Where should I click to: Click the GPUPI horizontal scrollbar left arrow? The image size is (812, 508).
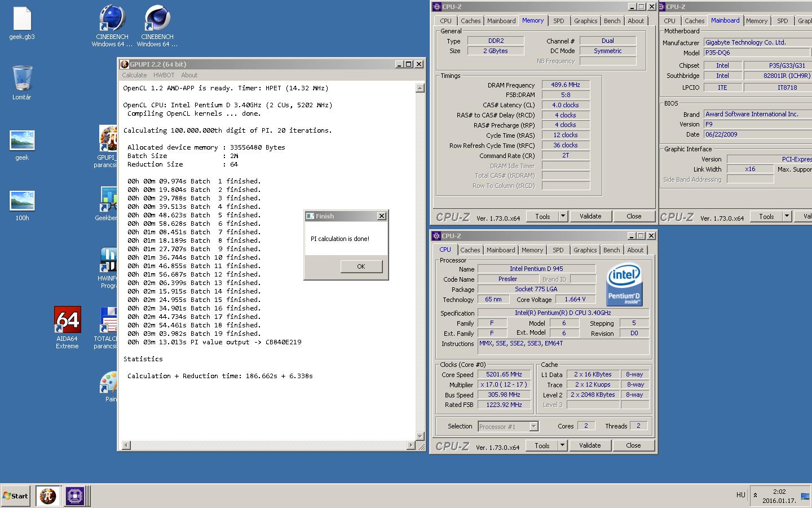(x=125, y=445)
